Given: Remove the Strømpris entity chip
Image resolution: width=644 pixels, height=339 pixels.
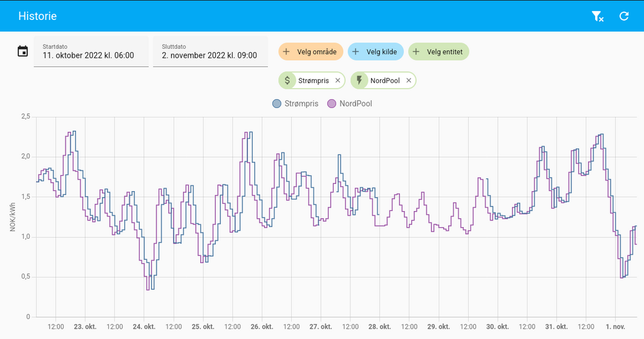Looking at the screenshot, I should (x=337, y=80).
